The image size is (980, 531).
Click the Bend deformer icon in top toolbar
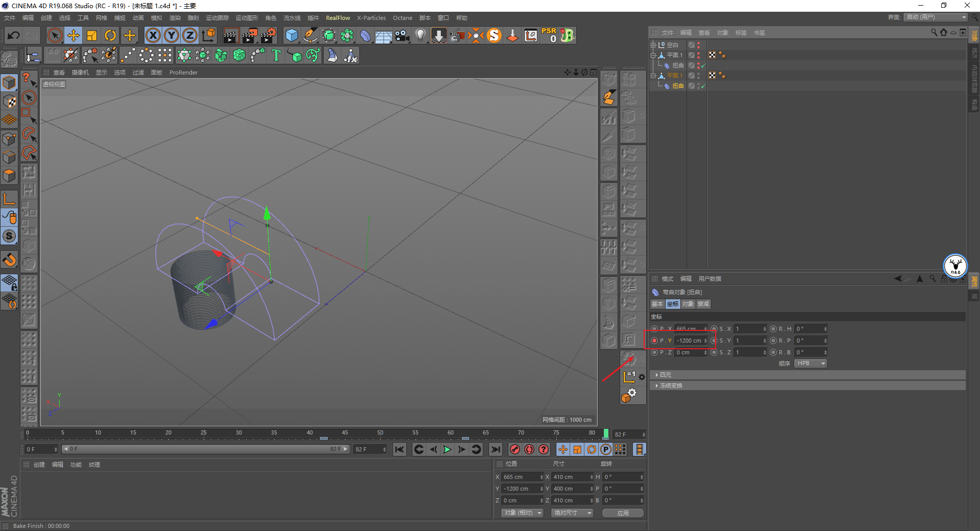(x=365, y=35)
